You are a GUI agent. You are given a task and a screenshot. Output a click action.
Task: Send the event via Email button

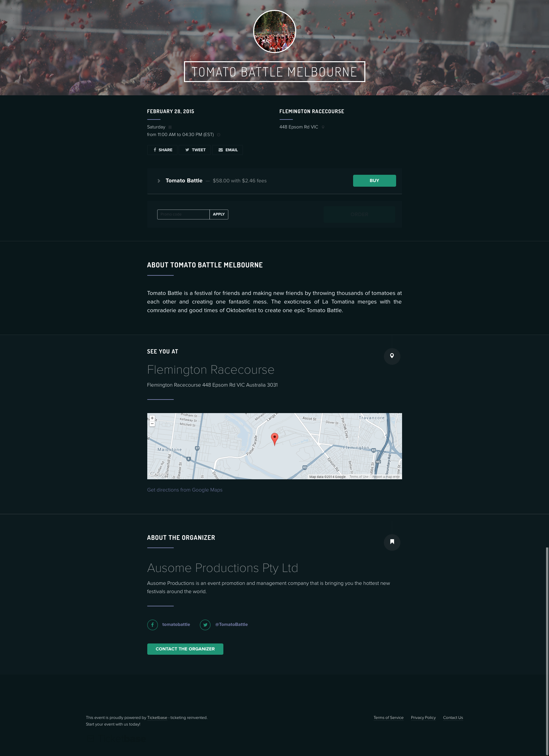(x=228, y=150)
